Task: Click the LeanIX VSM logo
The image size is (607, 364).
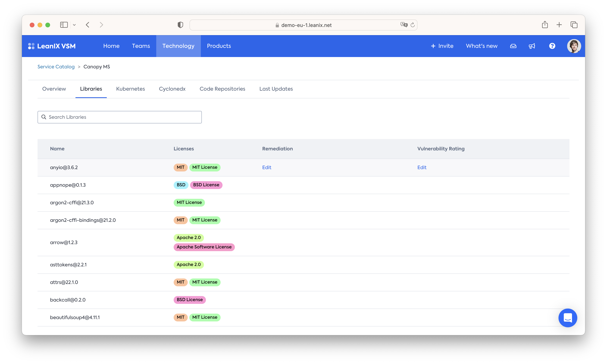Action: [52, 46]
